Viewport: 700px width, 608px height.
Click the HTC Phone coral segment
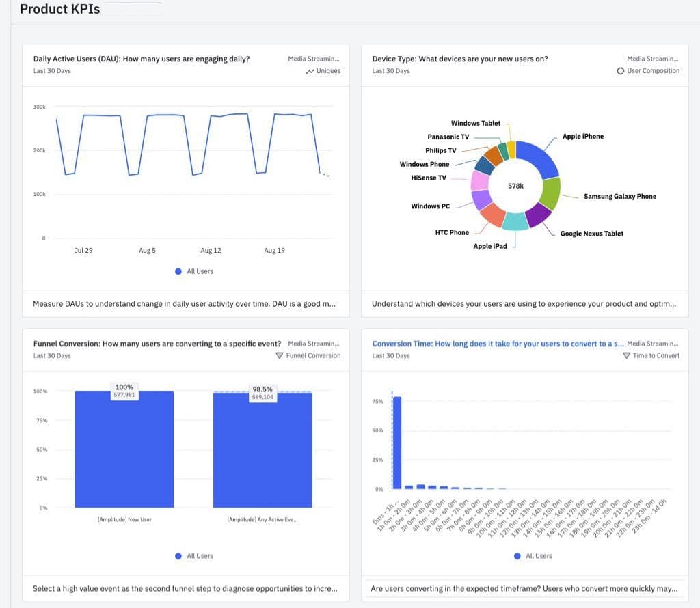[x=491, y=215]
